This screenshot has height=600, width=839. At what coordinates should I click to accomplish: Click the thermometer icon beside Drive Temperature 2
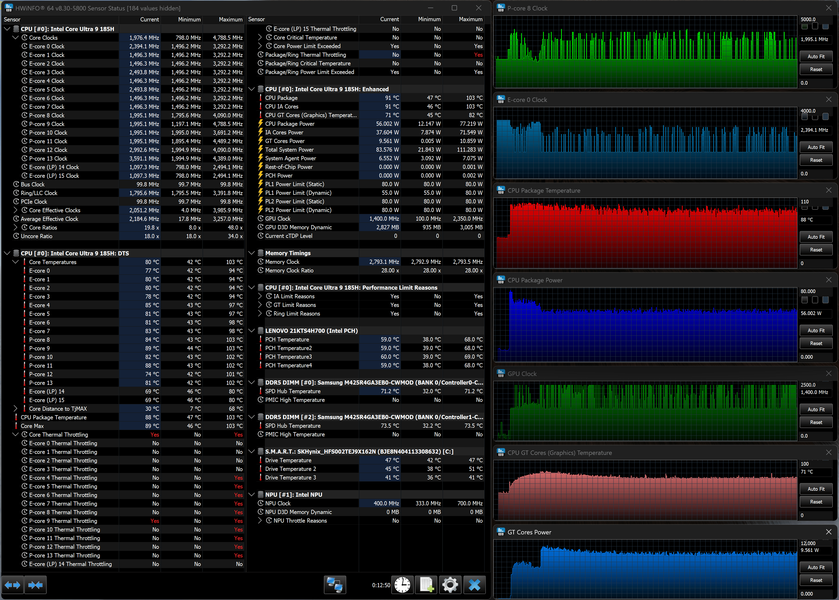pyautogui.click(x=261, y=469)
